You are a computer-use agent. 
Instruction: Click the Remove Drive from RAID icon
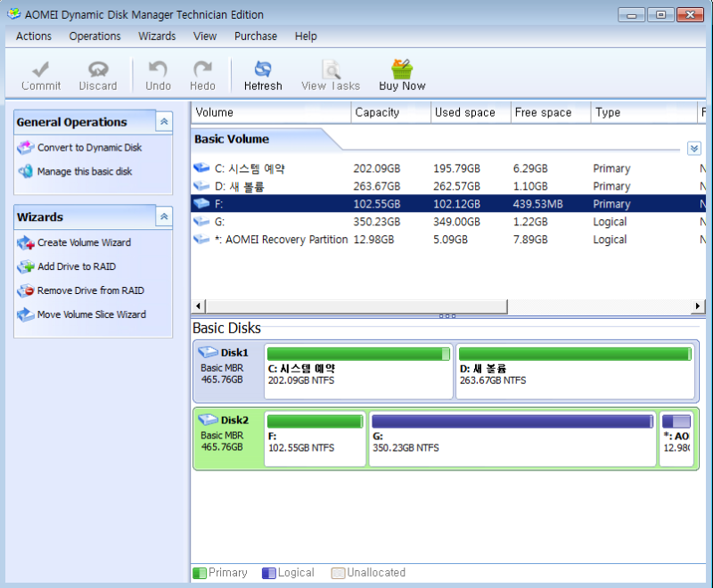[26, 290]
